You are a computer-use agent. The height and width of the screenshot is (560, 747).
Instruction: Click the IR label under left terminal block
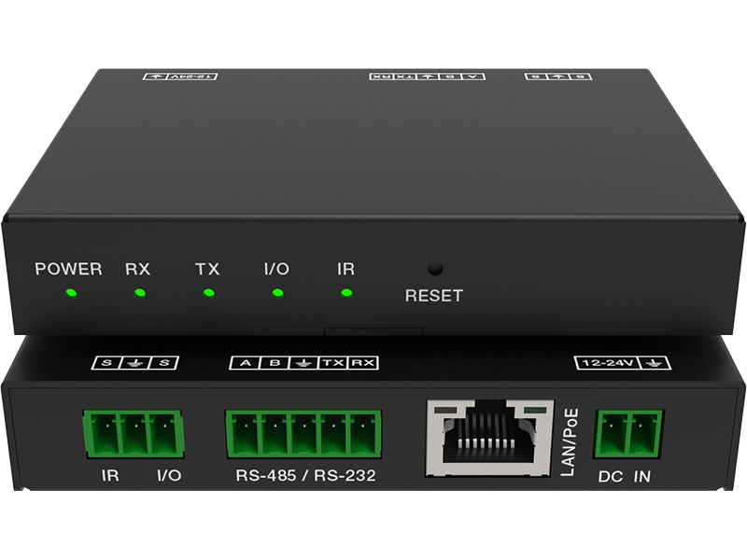point(110,476)
